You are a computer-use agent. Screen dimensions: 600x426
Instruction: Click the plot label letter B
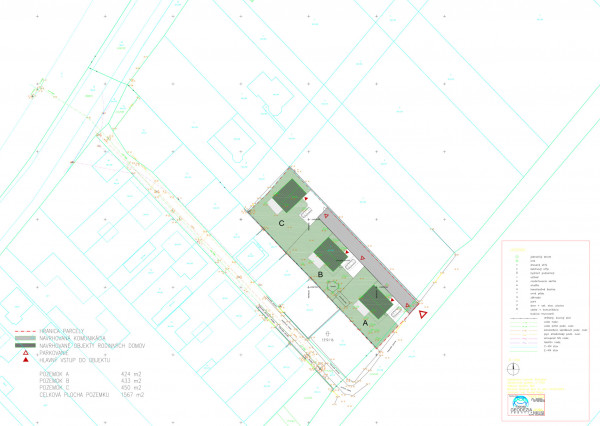pyautogui.click(x=319, y=273)
